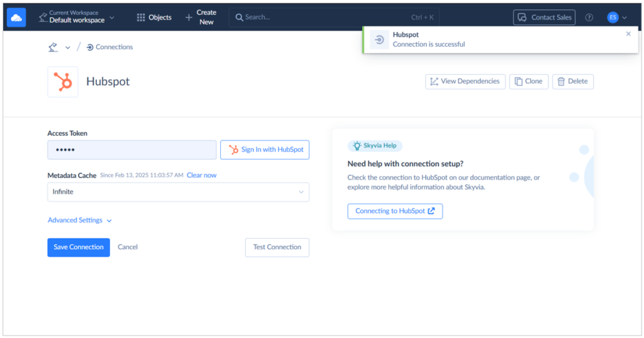Clone the Hubspot connection

coord(528,81)
